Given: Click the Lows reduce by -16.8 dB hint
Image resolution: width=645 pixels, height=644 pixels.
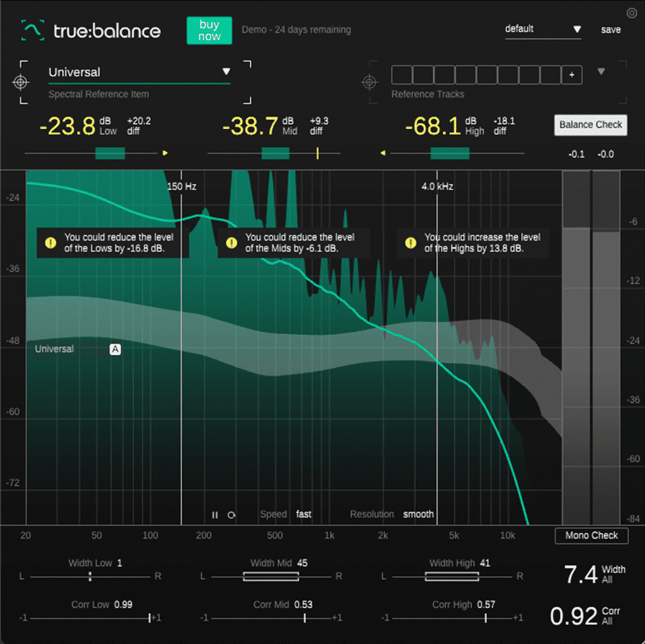Looking at the screenshot, I should 112,243.
